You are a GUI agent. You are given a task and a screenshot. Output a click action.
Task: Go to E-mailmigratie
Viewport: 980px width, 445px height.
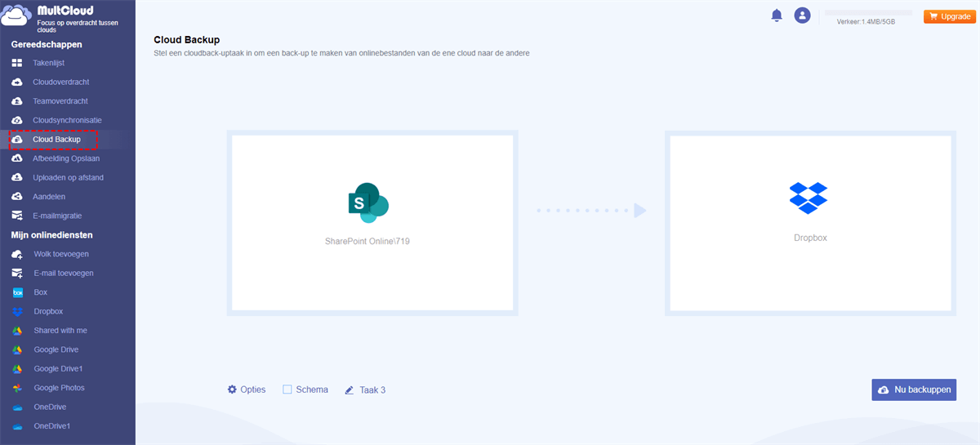(x=57, y=216)
